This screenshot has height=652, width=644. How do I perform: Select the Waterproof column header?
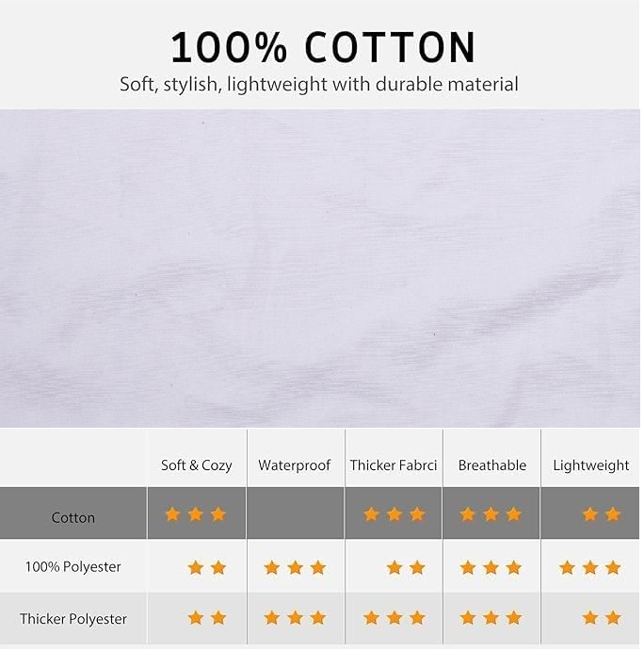point(295,465)
